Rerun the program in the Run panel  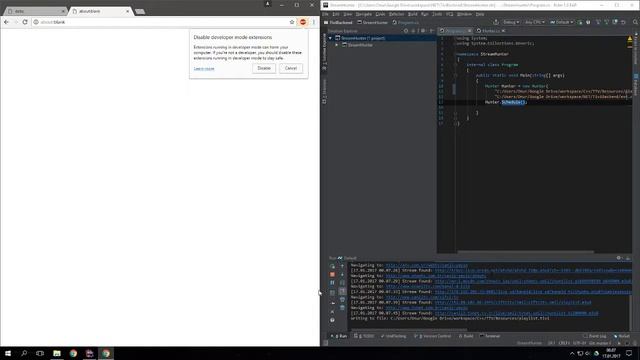(x=332, y=266)
